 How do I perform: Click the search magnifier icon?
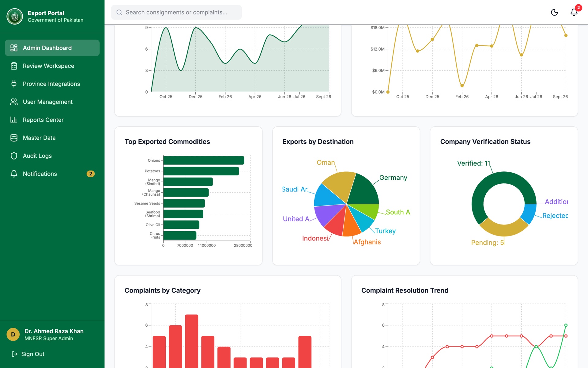[119, 12]
